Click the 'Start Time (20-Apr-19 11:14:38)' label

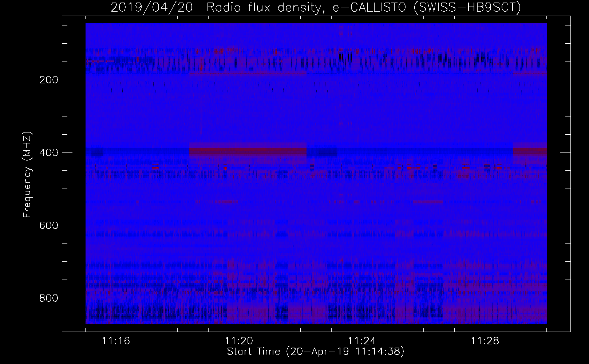pyautogui.click(x=316, y=352)
